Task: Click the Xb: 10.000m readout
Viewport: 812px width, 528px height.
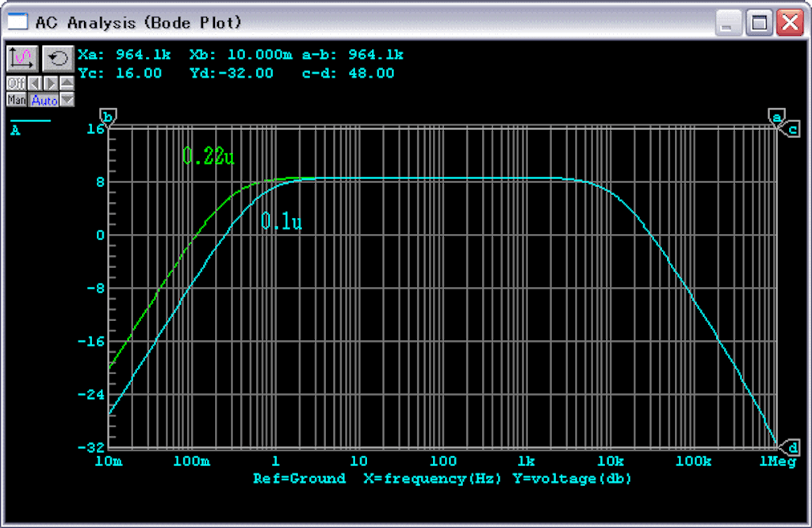Action: (241, 55)
